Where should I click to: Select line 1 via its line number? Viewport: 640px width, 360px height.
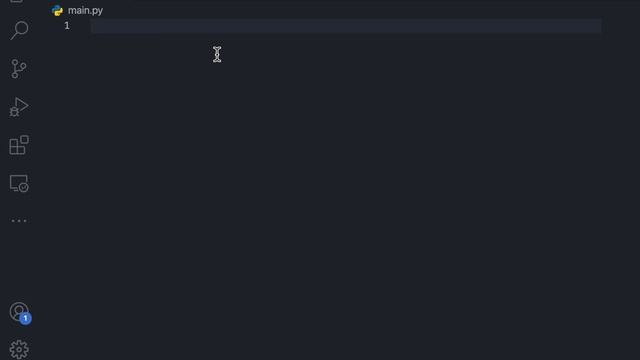pyautogui.click(x=67, y=26)
